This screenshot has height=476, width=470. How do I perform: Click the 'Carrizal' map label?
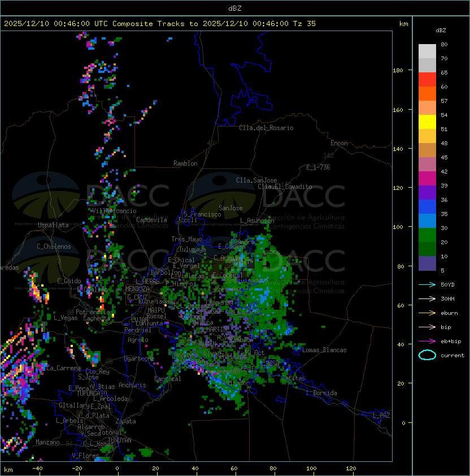pyautogui.click(x=168, y=379)
